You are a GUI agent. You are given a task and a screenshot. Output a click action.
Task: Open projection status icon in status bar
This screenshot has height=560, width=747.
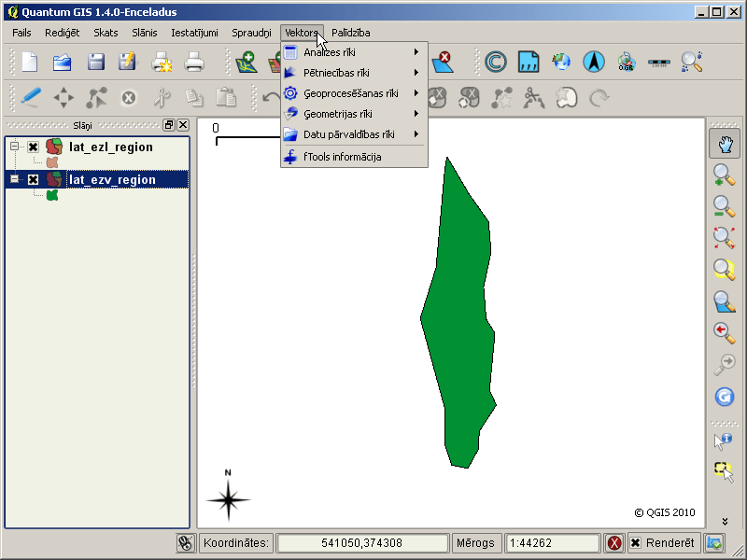[714, 543]
